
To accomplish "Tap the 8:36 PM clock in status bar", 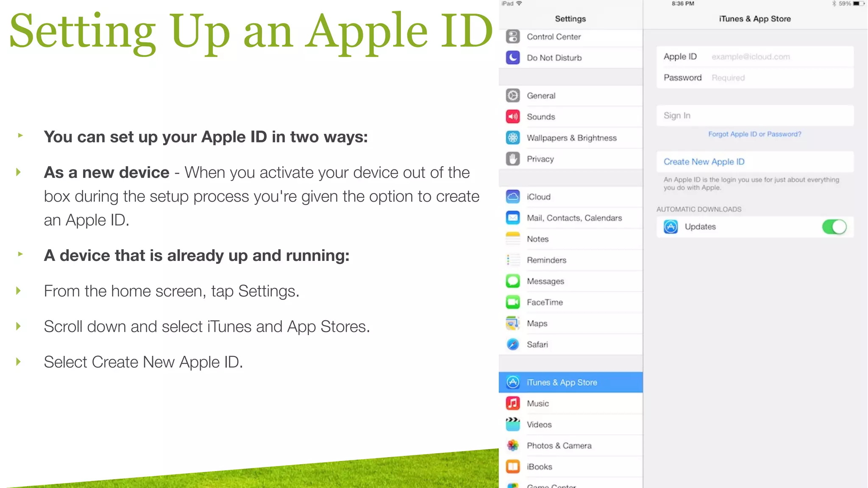I will click(683, 3).
